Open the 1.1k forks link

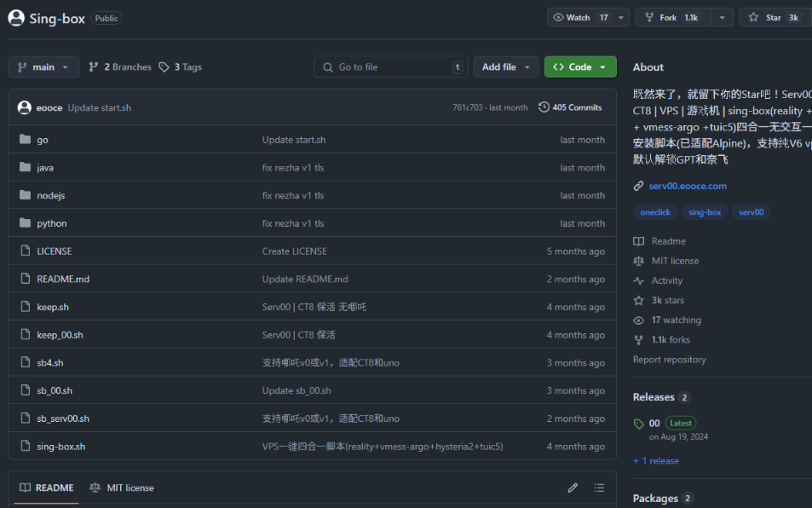click(671, 340)
